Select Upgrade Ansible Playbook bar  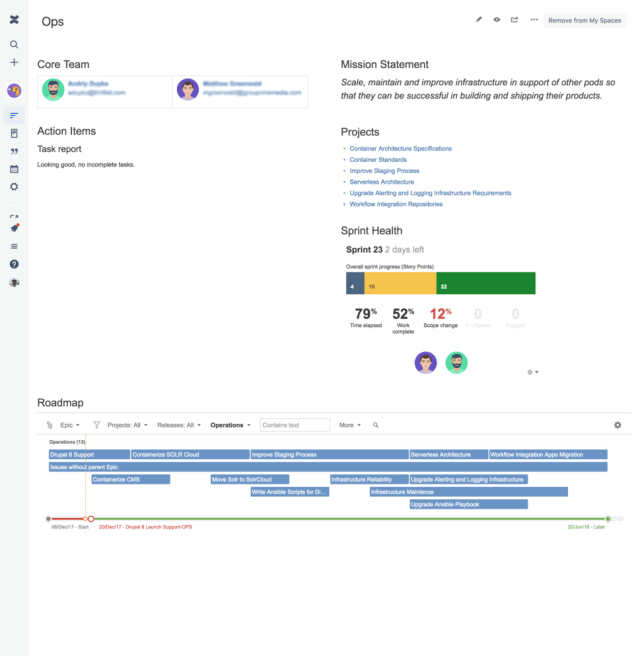click(469, 504)
